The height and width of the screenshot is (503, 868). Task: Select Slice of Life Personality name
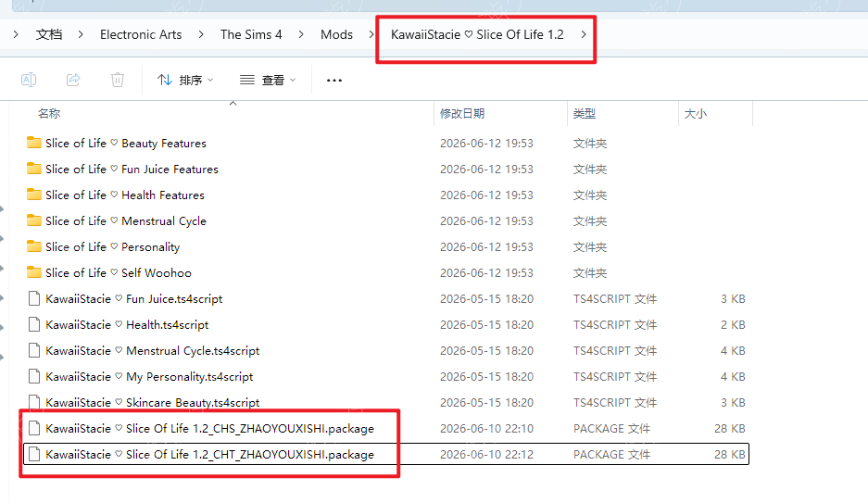[x=112, y=247]
